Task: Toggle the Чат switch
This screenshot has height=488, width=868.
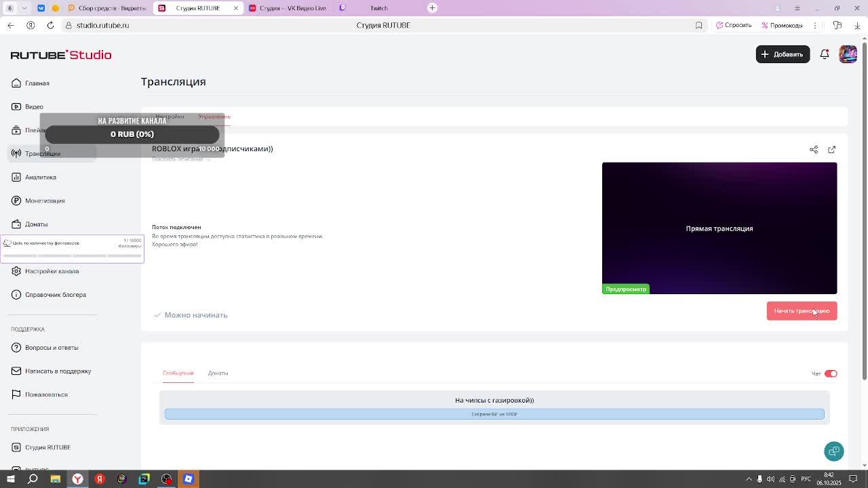Action: click(831, 373)
